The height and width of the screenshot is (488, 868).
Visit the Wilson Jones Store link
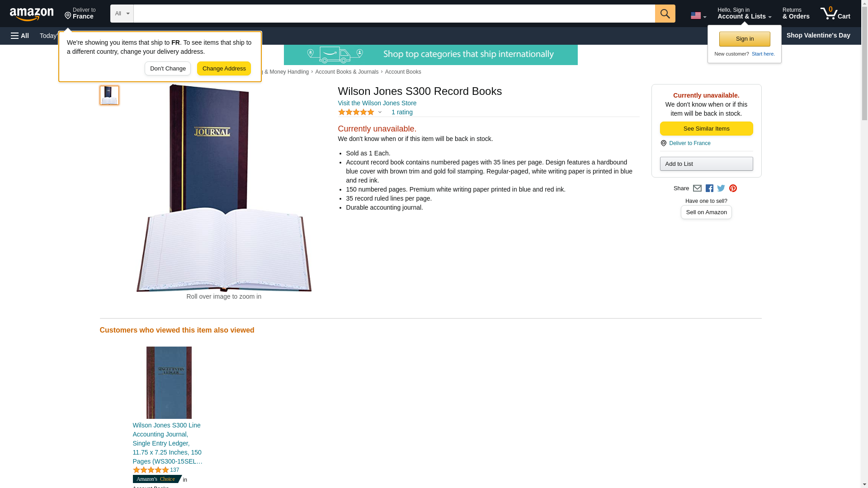tap(377, 103)
